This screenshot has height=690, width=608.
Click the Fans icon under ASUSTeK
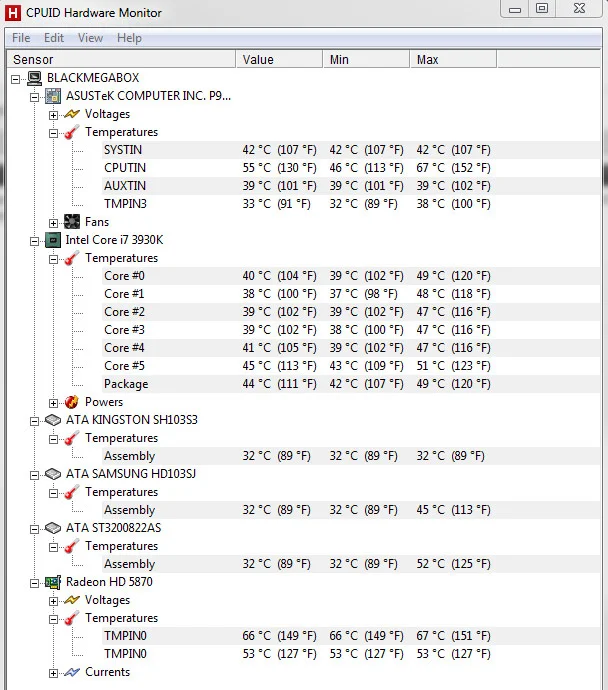[72, 222]
